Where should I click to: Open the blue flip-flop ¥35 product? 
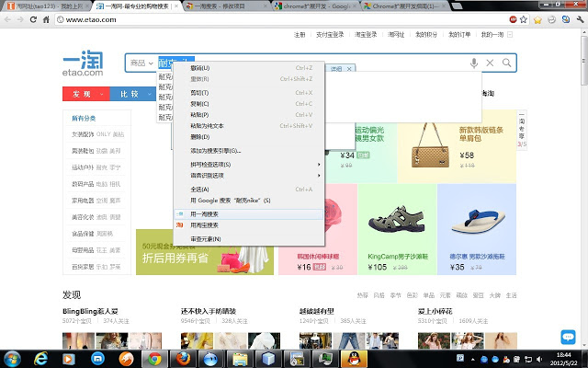pyautogui.click(x=477, y=229)
